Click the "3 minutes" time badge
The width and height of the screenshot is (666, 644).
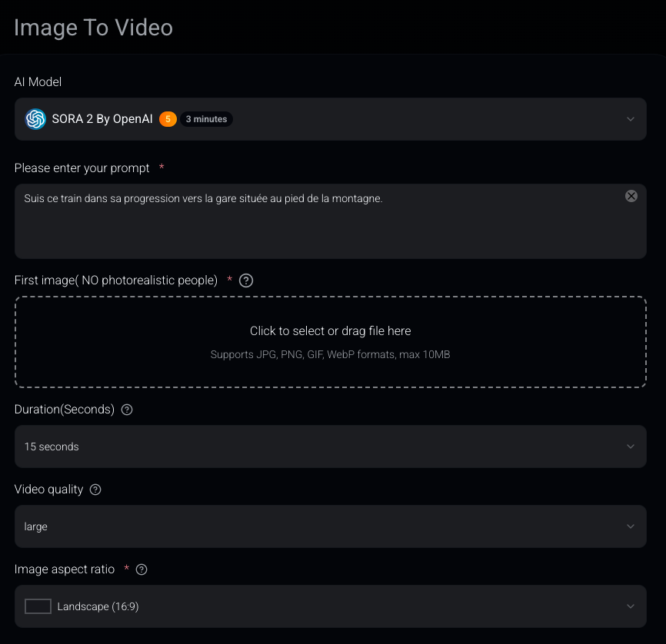click(x=206, y=119)
